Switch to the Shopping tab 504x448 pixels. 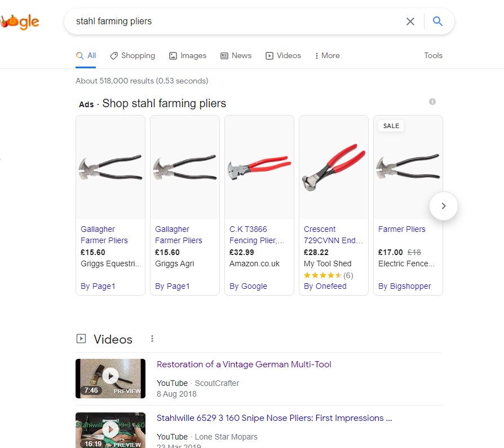(132, 55)
